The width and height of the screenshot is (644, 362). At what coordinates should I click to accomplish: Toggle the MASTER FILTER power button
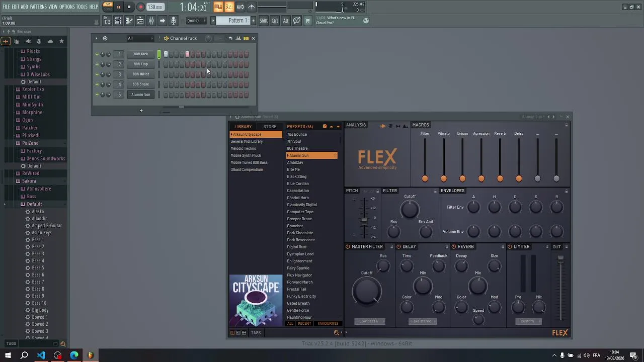pos(348,247)
